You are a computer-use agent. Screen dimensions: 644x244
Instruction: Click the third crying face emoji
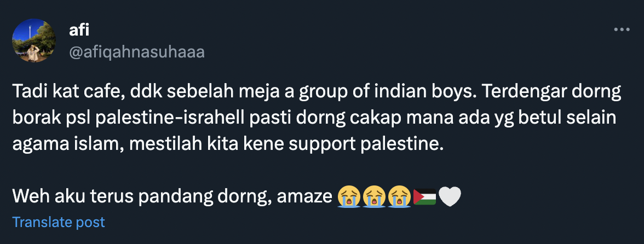pos(399,196)
